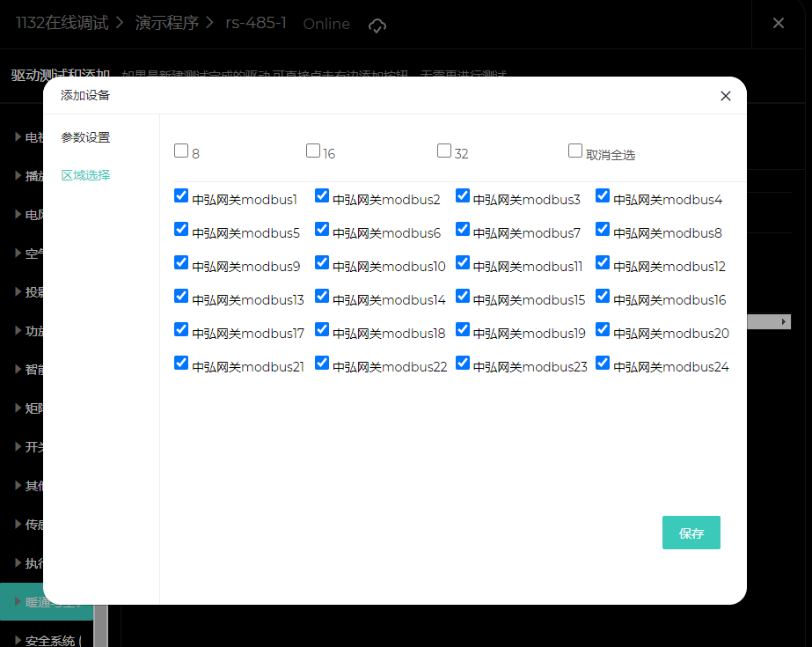Uncheck 中弘网关modbus16

coord(603,296)
